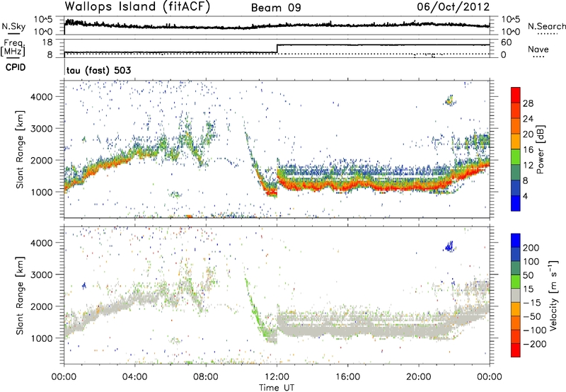Image resolution: width=566 pixels, height=392 pixels.
Task: Click the blue velocity patch near 4000 km
Action: (449, 246)
